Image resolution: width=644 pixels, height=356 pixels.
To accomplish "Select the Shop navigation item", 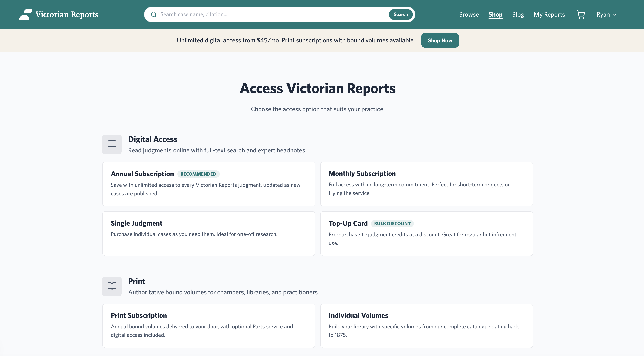I will (495, 14).
